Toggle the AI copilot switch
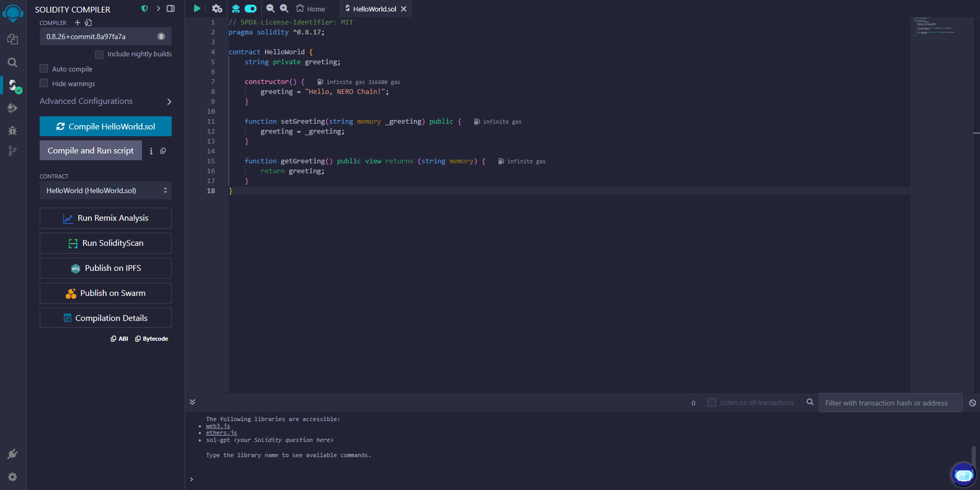 [x=250, y=8]
